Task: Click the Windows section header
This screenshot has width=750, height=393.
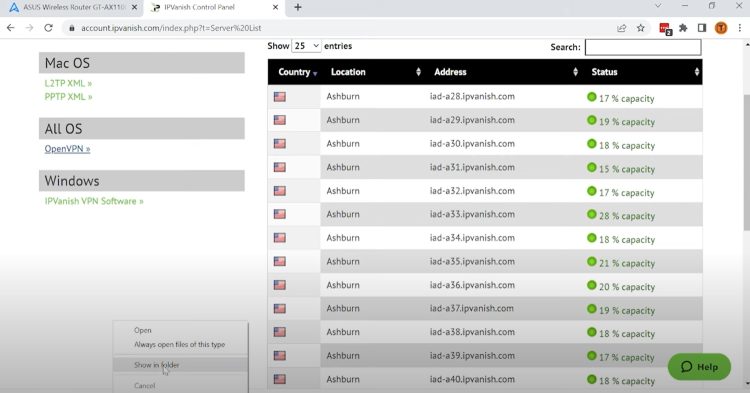Action: pyautogui.click(x=142, y=181)
